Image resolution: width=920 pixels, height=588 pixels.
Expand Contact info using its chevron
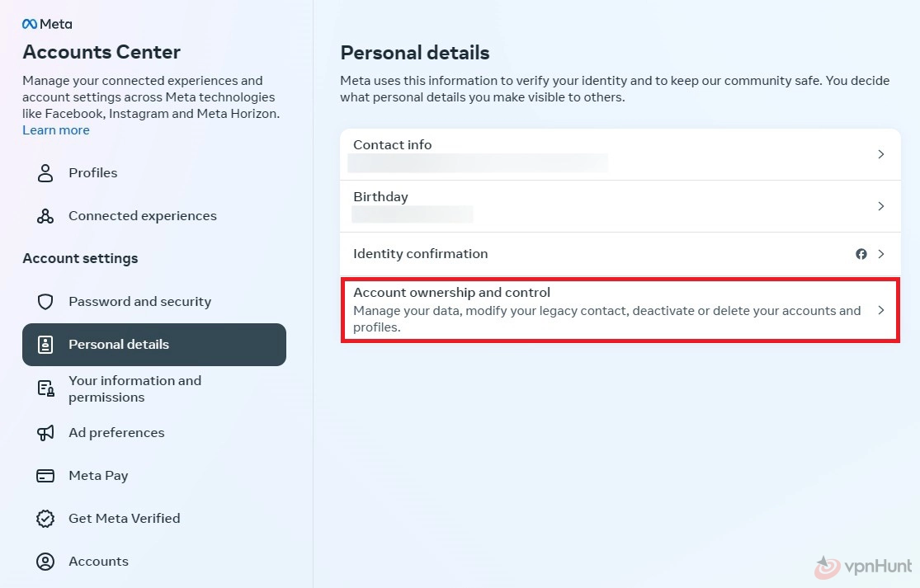880,154
